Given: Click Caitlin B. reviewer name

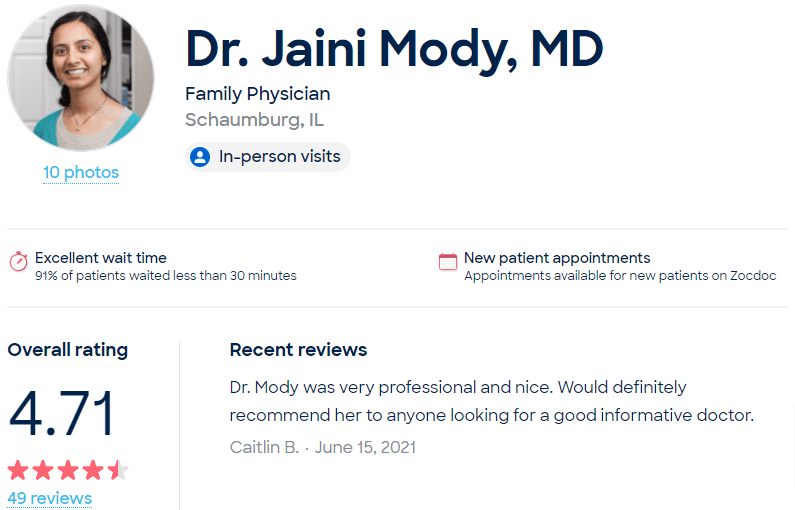Looking at the screenshot, I should tap(264, 447).
